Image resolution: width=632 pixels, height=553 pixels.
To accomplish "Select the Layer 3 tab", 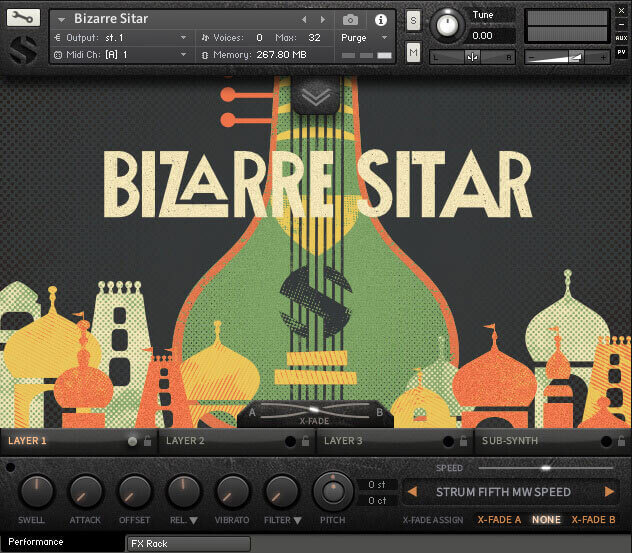I will click(x=344, y=440).
